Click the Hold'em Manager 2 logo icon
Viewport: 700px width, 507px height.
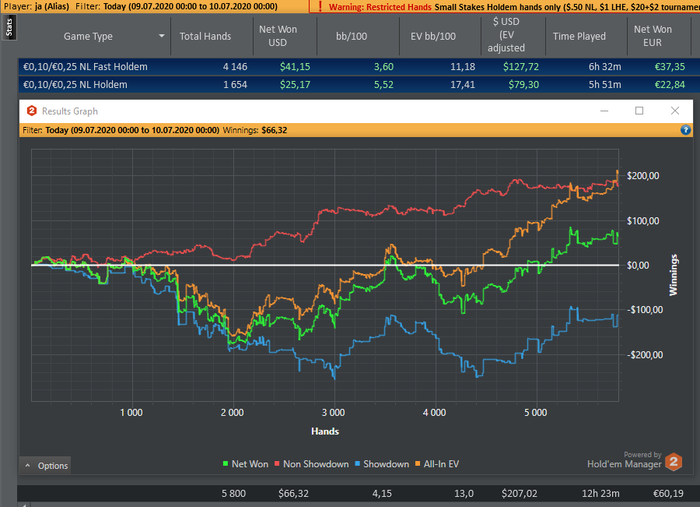(x=674, y=461)
